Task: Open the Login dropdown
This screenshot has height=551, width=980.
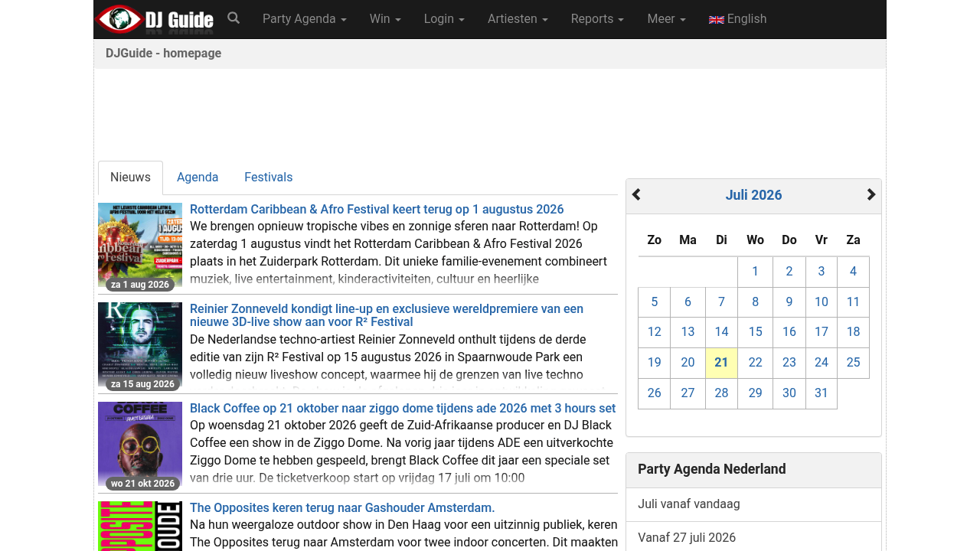Action: click(444, 19)
